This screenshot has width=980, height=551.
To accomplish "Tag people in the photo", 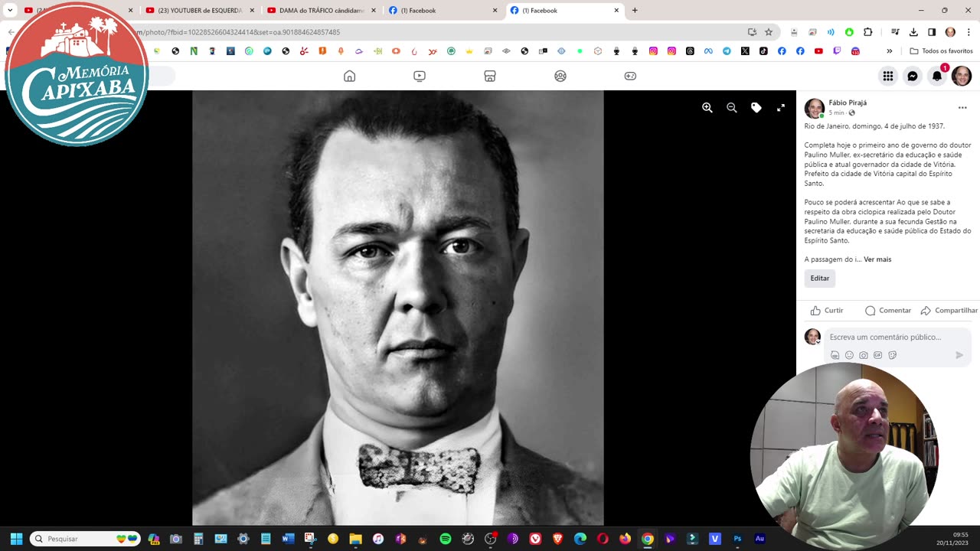I will tap(756, 108).
